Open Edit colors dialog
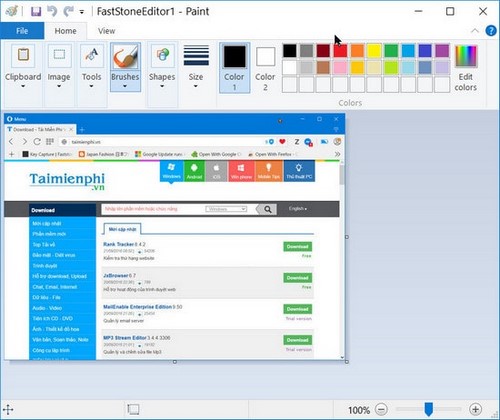This screenshot has width=500, height=420. coord(466,68)
